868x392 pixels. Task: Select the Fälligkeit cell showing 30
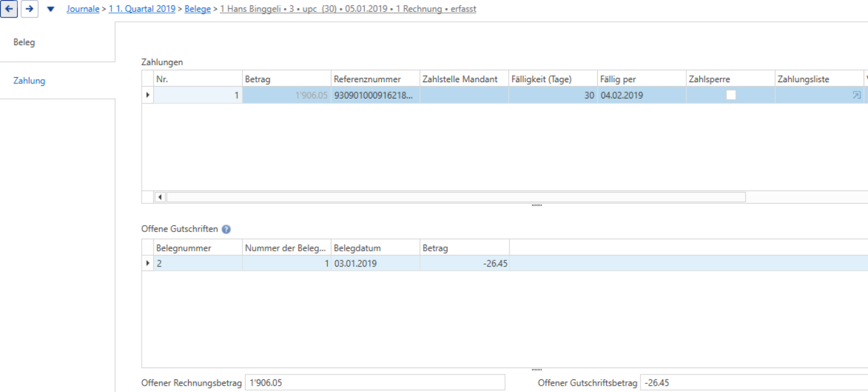click(x=553, y=95)
